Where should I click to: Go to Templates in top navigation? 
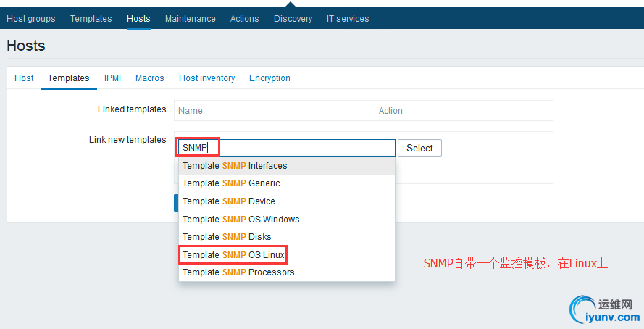[91, 19]
